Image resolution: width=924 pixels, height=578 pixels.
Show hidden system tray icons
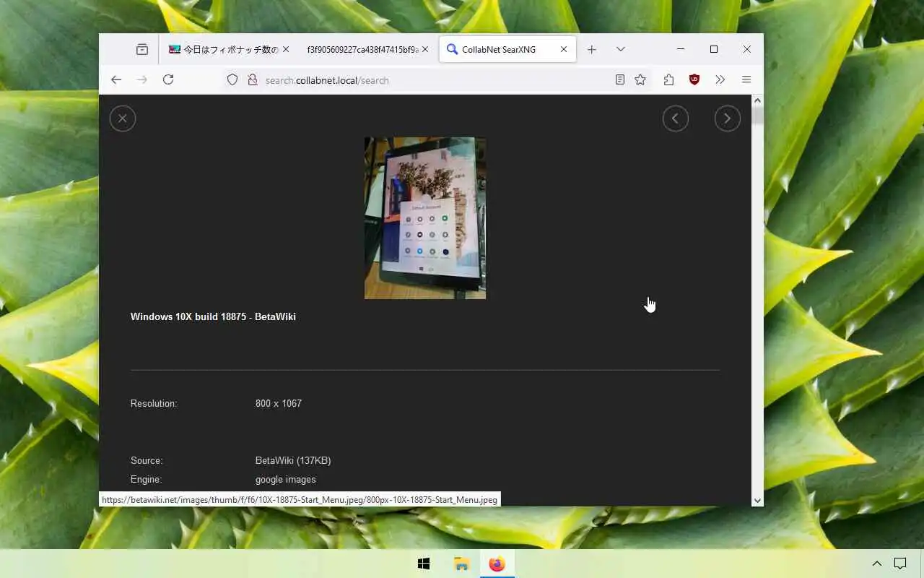pyautogui.click(x=876, y=564)
